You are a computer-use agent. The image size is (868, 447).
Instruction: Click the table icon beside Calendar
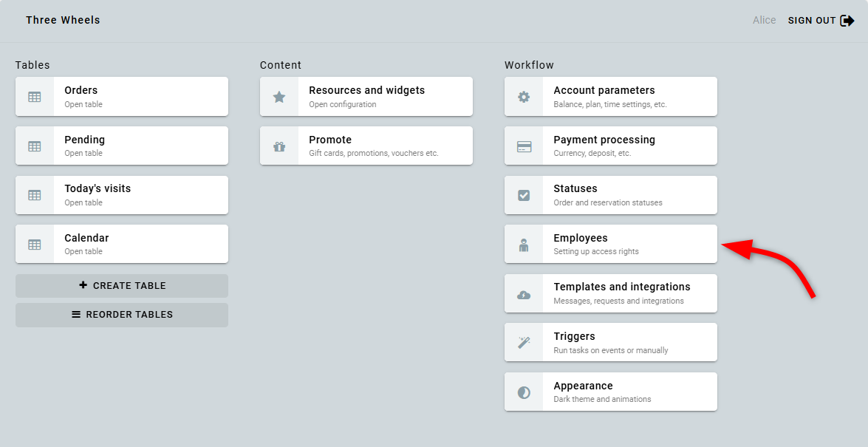(34, 245)
